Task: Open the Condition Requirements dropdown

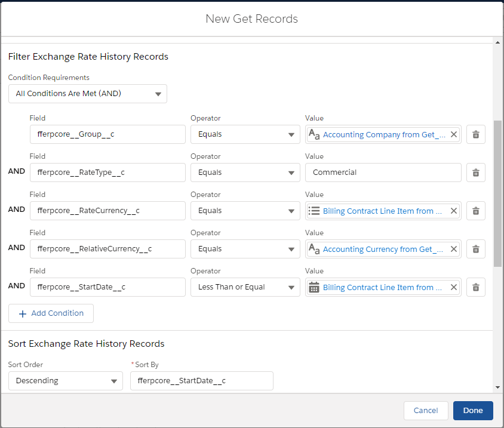Action: [x=88, y=94]
